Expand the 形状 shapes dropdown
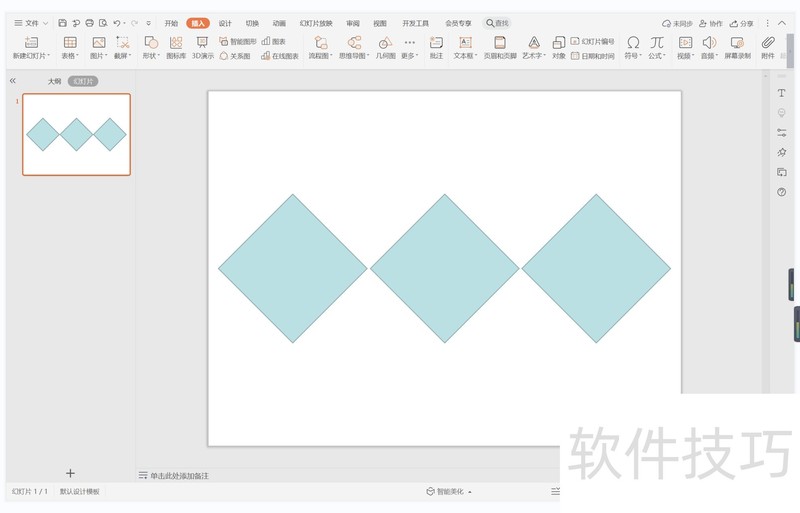The width and height of the screenshot is (800, 513). click(151, 47)
